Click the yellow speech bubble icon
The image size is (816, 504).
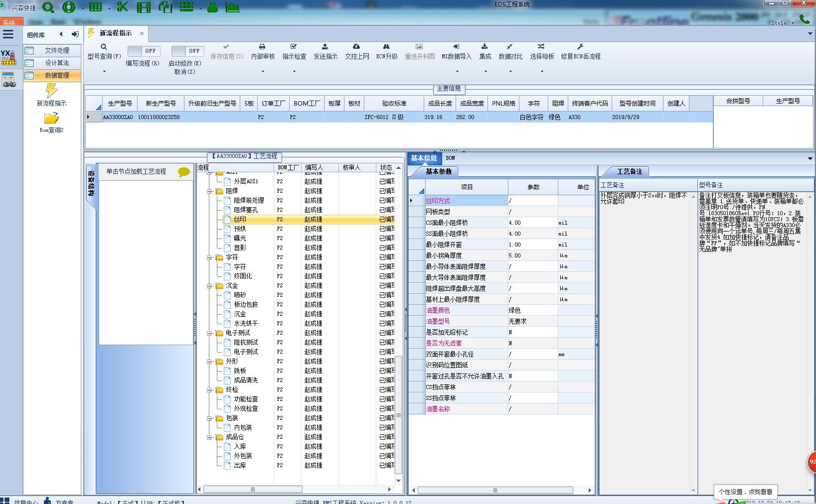point(184,172)
